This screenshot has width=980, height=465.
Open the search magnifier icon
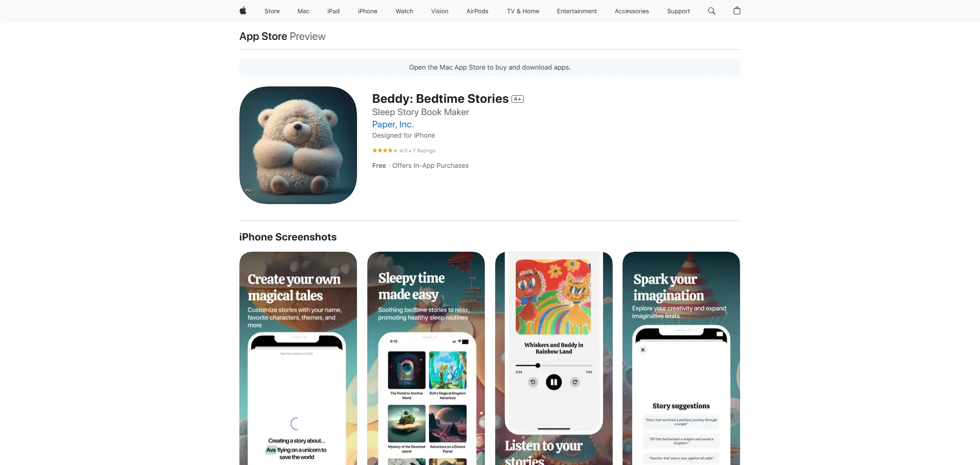pos(711,11)
